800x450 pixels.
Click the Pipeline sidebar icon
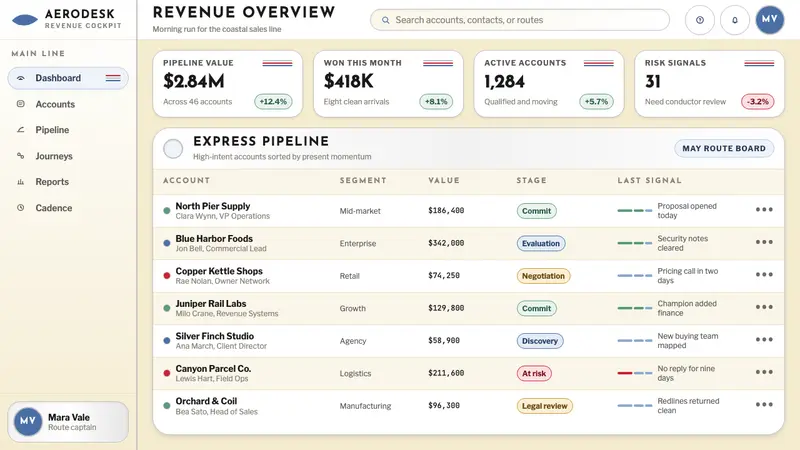tap(20, 130)
